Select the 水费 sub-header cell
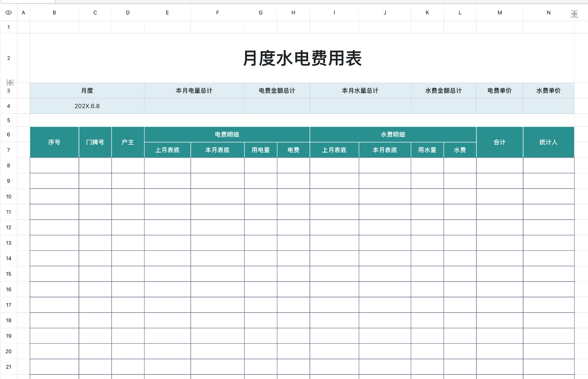 [x=460, y=150]
